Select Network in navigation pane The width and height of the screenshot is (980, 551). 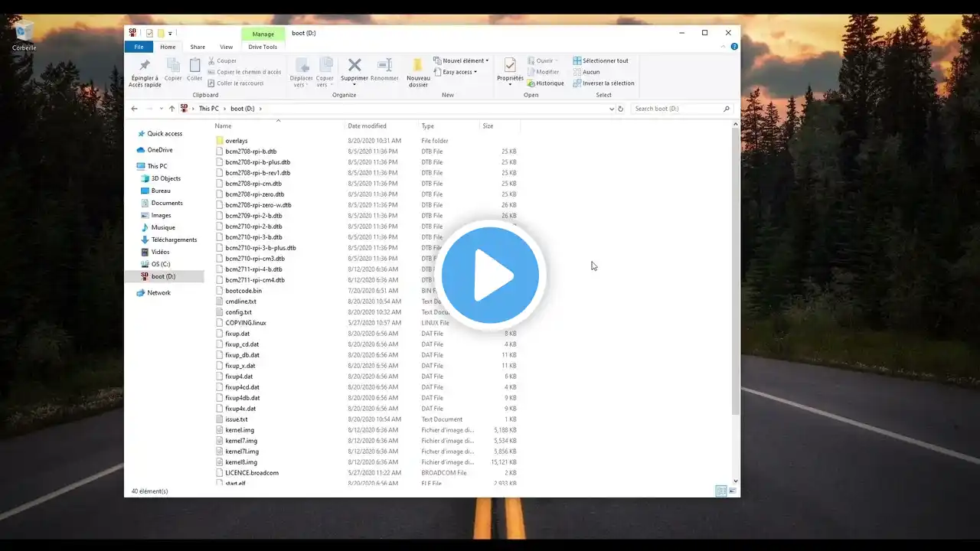tap(158, 293)
